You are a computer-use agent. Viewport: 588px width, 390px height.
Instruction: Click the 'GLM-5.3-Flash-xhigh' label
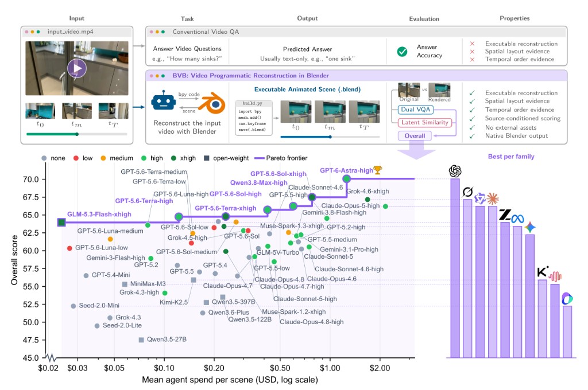click(99, 214)
